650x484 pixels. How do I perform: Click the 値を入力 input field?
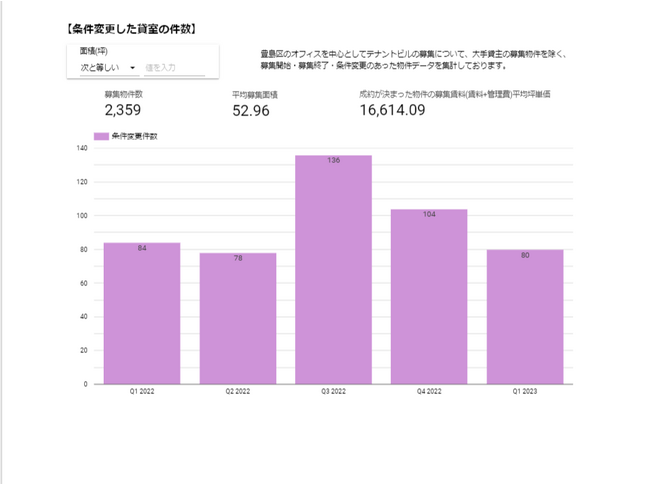coord(174,68)
